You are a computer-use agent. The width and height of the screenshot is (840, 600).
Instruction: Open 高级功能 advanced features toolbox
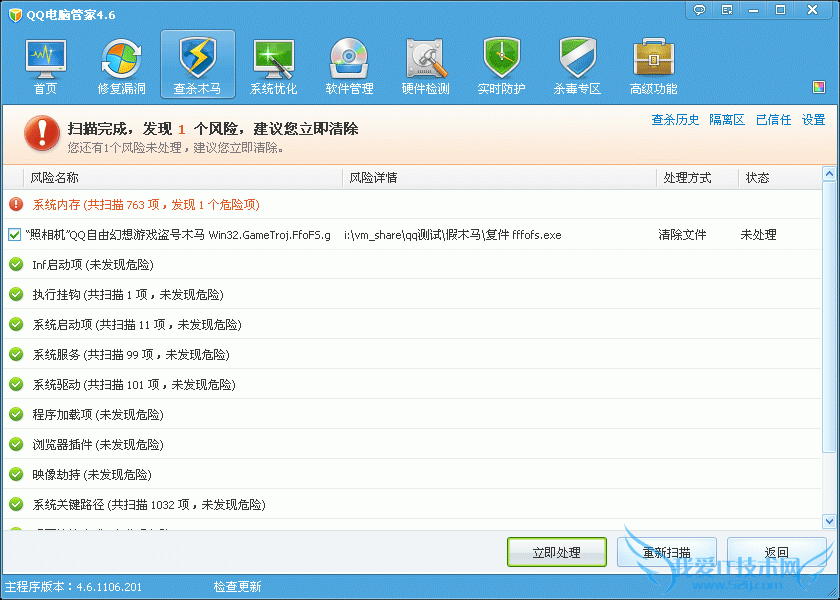654,65
